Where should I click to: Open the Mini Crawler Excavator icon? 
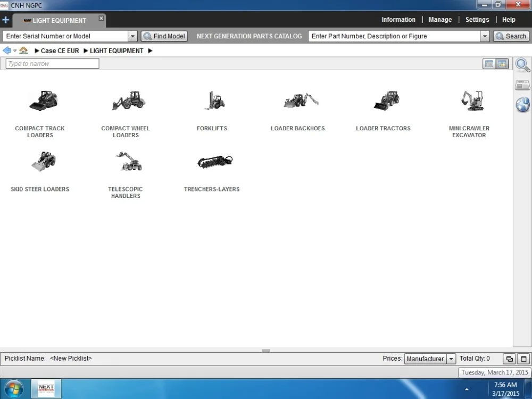(x=472, y=101)
